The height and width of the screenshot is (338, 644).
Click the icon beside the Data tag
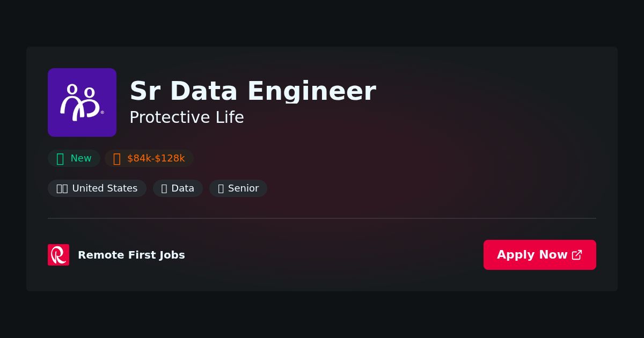164,188
